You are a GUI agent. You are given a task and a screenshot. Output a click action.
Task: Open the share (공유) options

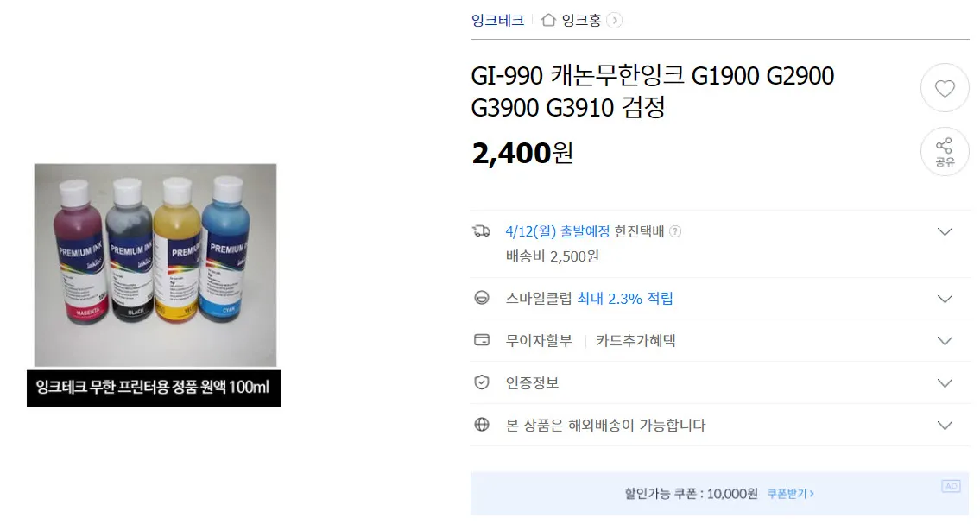945,151
